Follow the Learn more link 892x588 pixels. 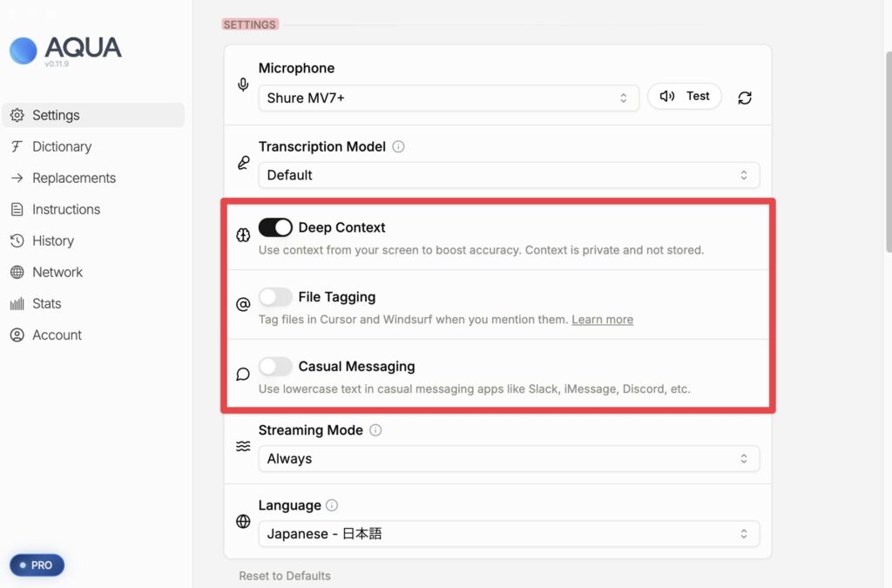(602, 320)
